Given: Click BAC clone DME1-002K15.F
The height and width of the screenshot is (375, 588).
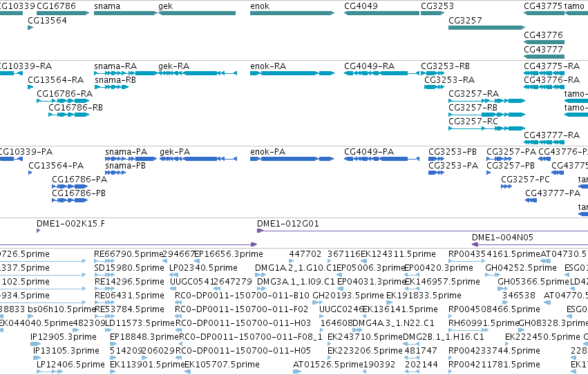Looking at the screenshot, I should click(x=38, y=231).
